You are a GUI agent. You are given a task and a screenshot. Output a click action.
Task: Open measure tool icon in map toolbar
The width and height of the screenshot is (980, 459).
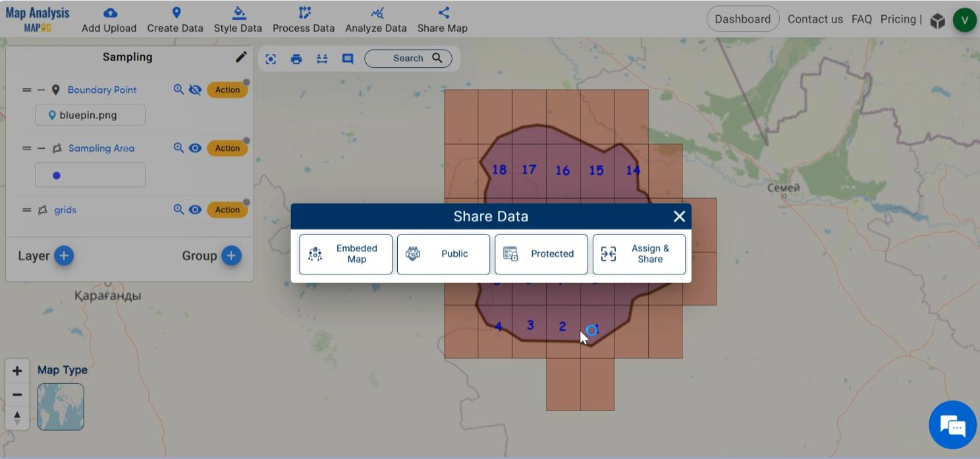coord(322,59)
